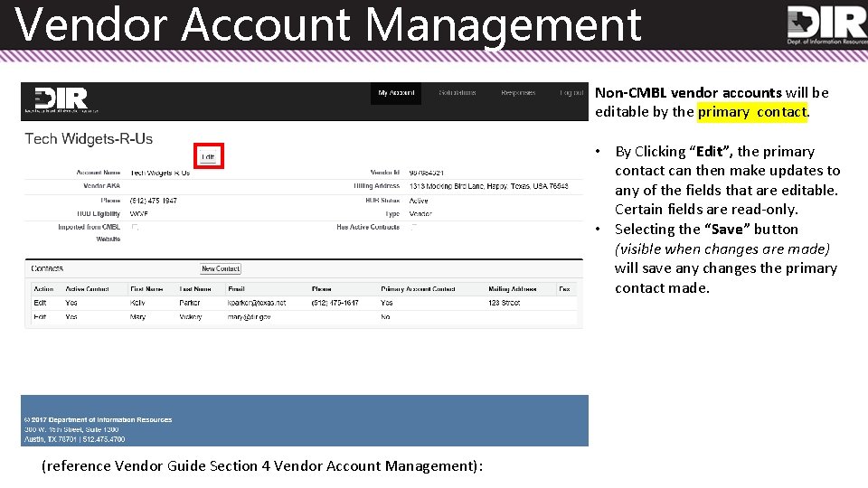Click the kparker@texas.net email cell
This screenshot has height=488, width=868.
tap(257, 304)
